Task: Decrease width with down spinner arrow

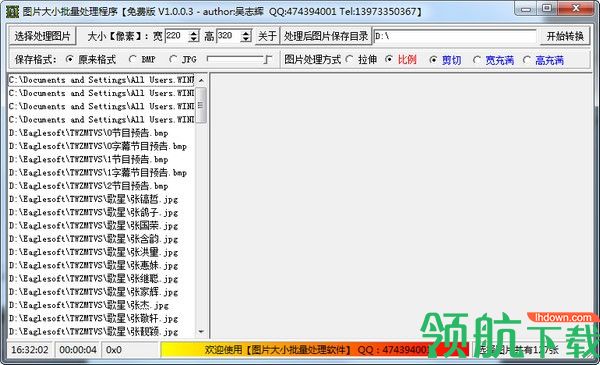Action: (x=194, y=39)
